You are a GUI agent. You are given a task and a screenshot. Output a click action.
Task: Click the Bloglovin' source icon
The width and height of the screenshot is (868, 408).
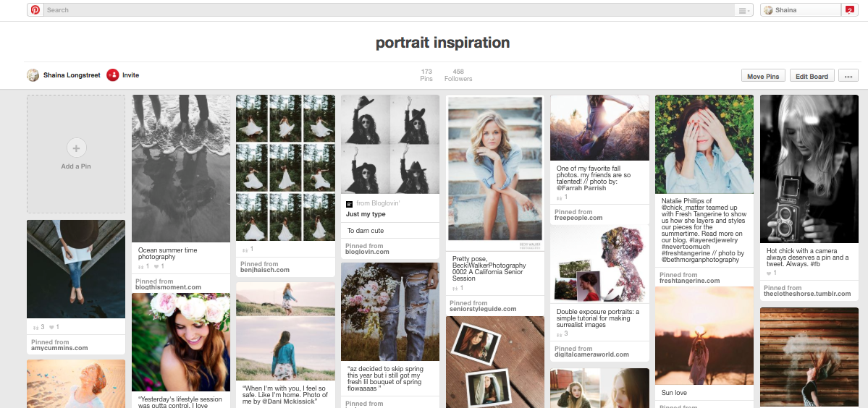tap(350, 204)
